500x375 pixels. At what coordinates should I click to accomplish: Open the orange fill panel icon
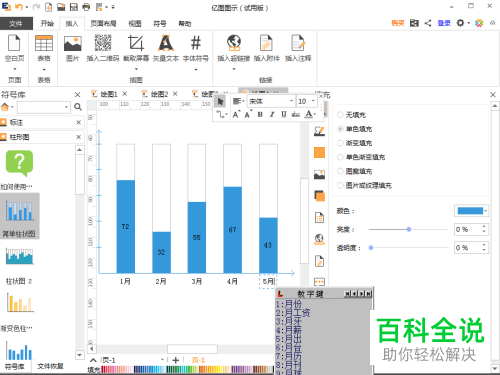click(x=319, y=153)
